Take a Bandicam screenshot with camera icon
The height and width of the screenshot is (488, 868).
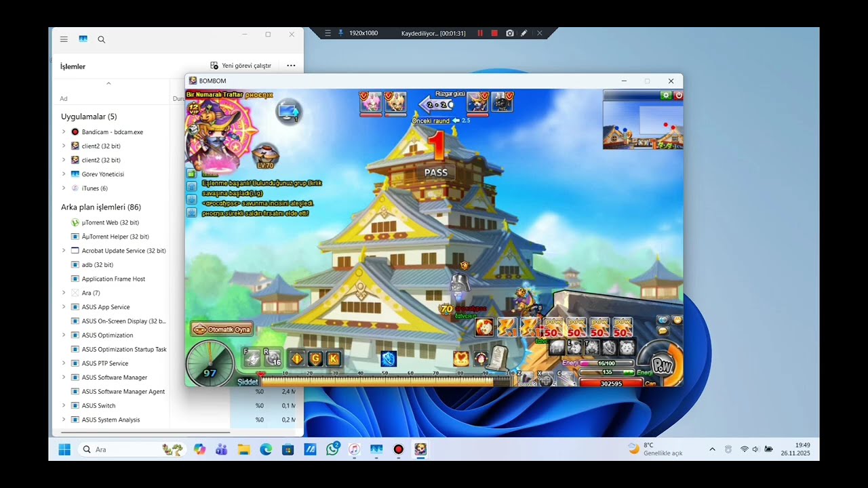point(510,33)
